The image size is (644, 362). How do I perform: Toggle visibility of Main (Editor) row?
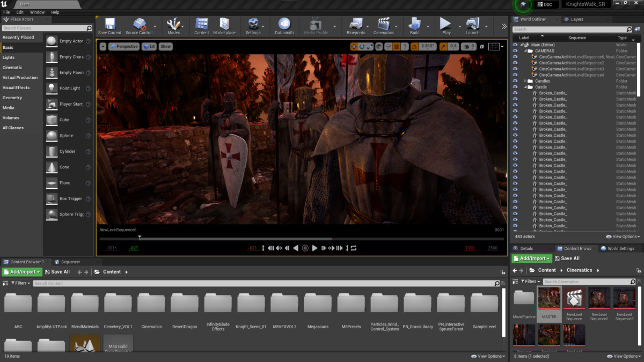pos(515,45)
